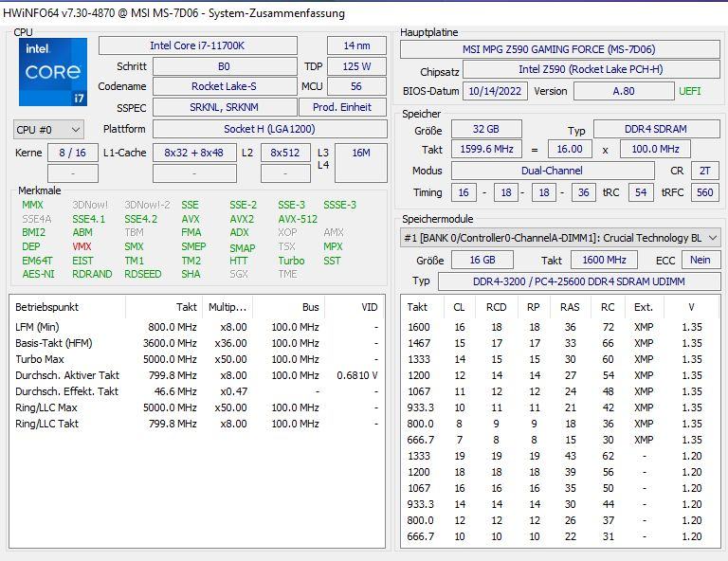The image size is (728, 561).
Task: Select the 14 nm process field
Action: pos(356,45)
